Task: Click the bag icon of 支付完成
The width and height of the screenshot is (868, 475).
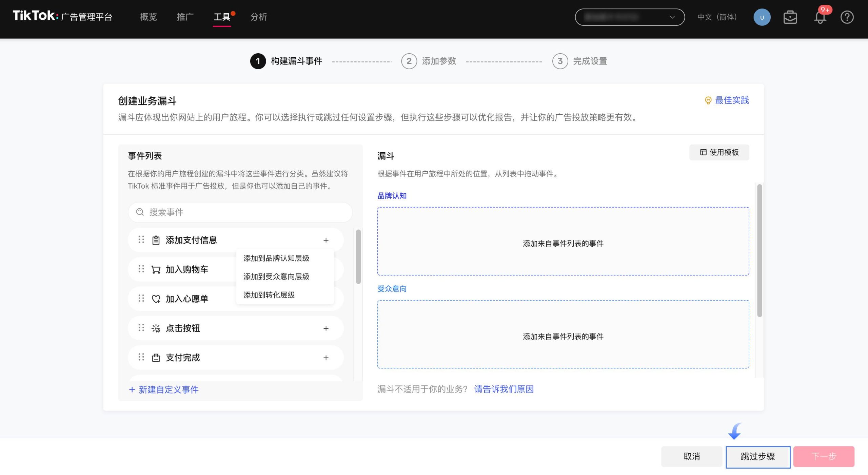Action: pyautogui.click(x=156, y=358)
